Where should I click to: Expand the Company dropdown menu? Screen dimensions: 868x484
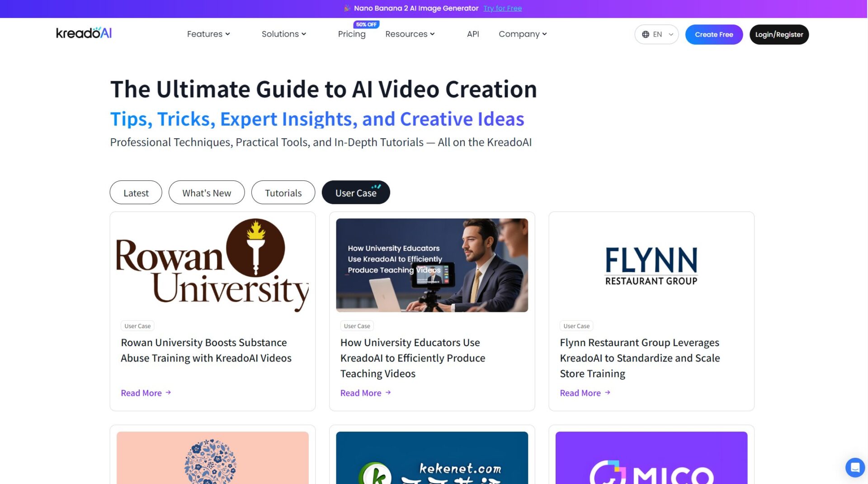[523, 34]
